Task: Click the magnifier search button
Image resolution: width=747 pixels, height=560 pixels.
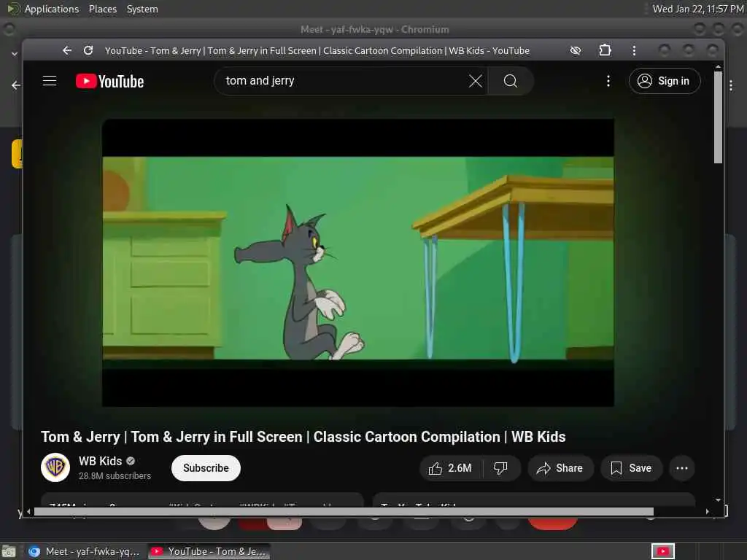Action: point(510,81)
